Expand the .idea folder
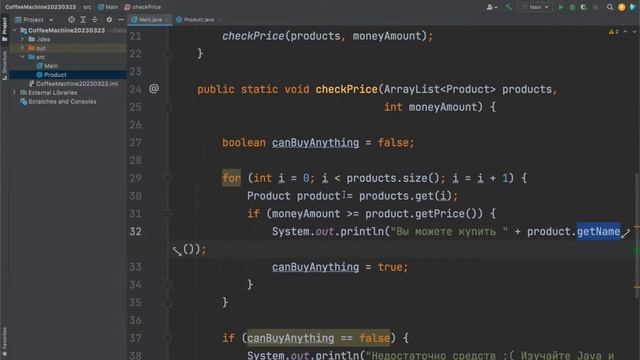This screenshot has width=640, height=360. point(22,39)
